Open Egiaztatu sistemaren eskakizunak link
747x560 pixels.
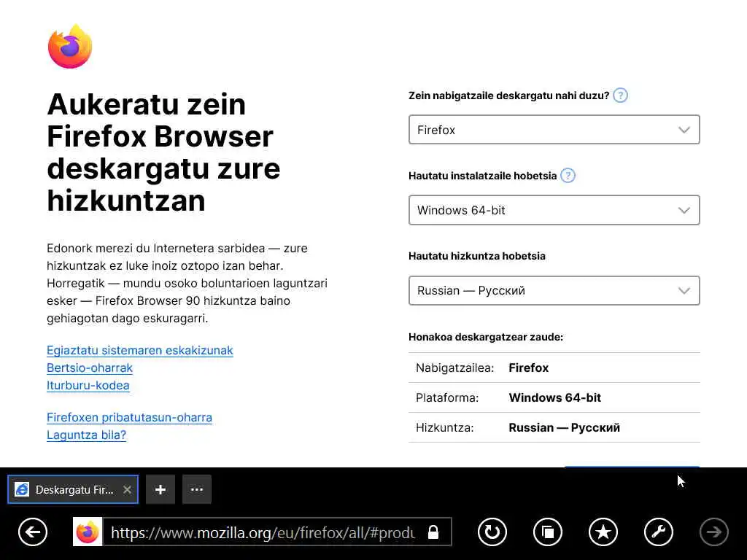(140, 351)
